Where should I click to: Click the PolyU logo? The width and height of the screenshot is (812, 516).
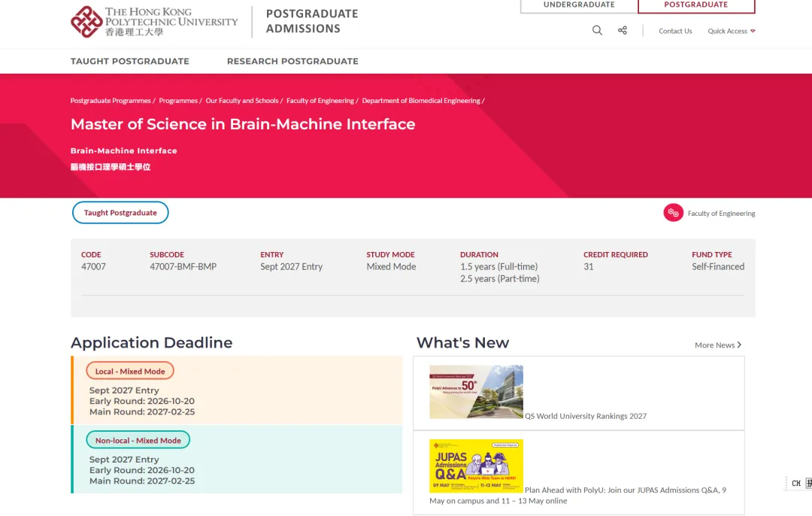tap(154, 22)
